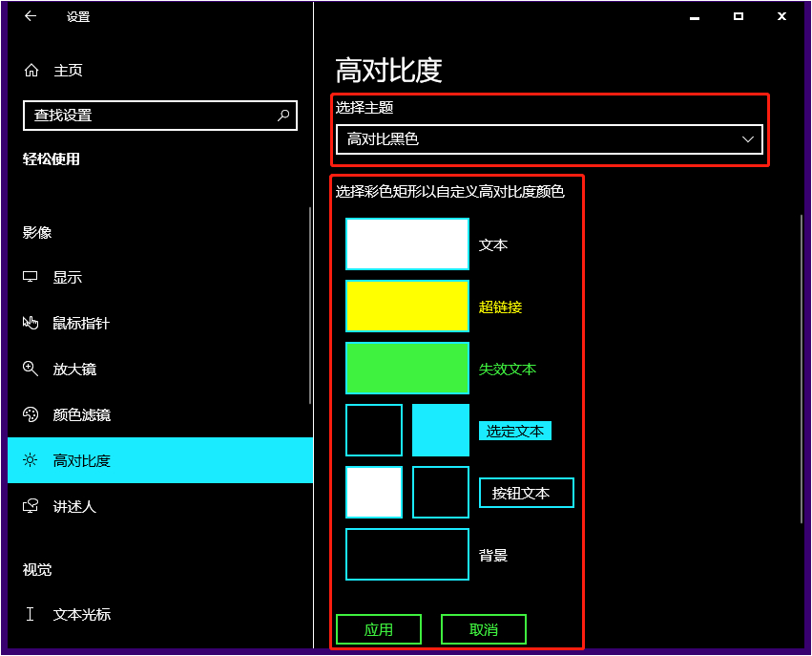
Task: Click the yellow 超链接 color swatch
Action: pyautogui.click(x=406, y=306)
